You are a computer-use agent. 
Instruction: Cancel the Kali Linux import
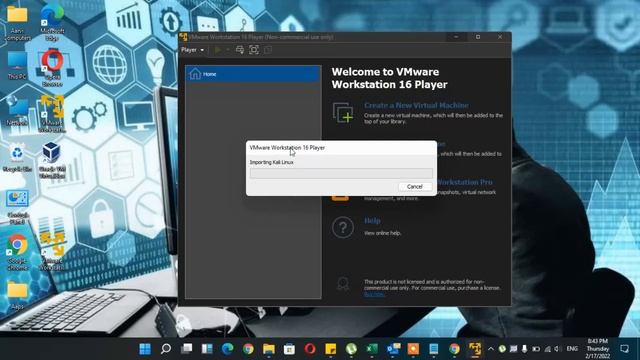coord(415,187)
